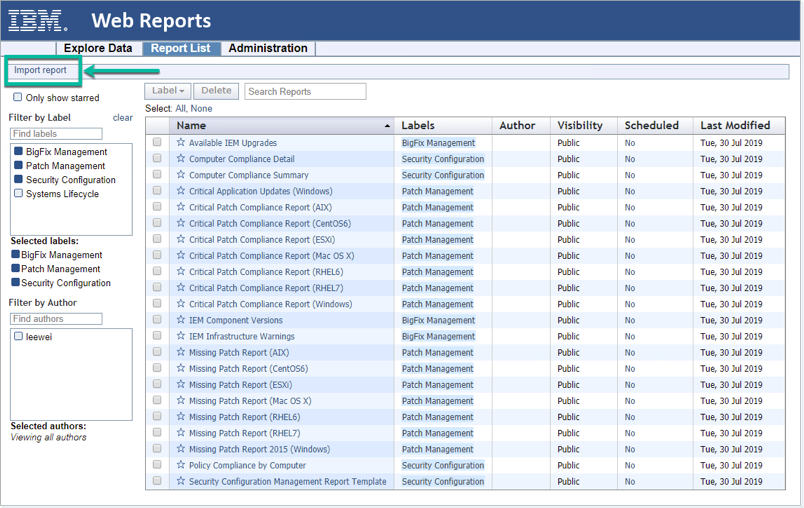This screenshot has width=804, height=508.
Task: Remove BigFix Management from selected labels
Action: point(15,254)
